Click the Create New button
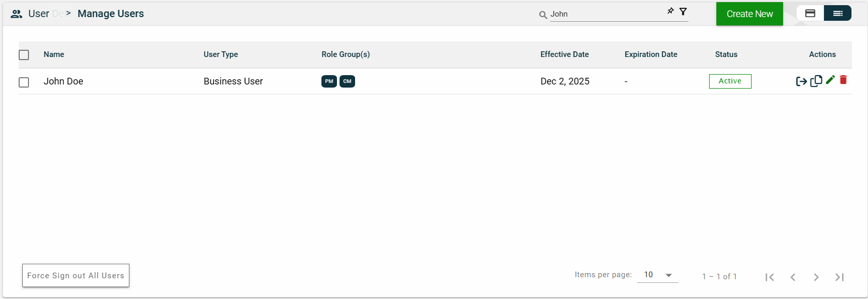 click(x=749, y=14)
